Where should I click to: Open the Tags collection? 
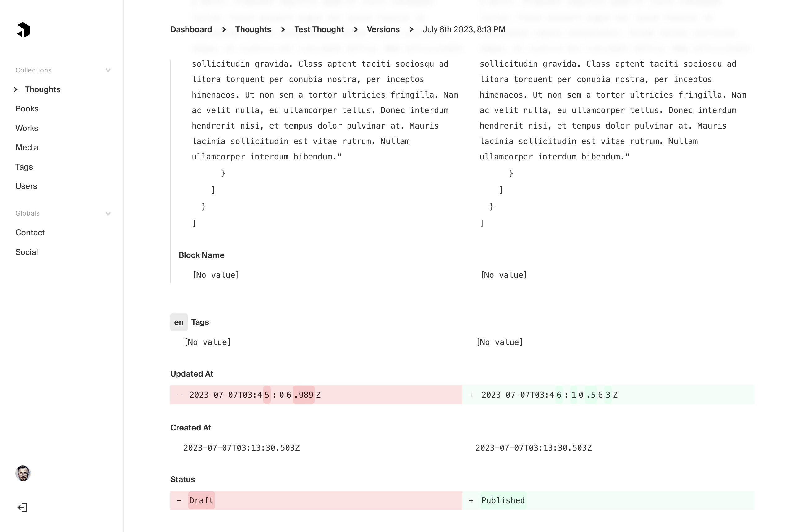24,167
